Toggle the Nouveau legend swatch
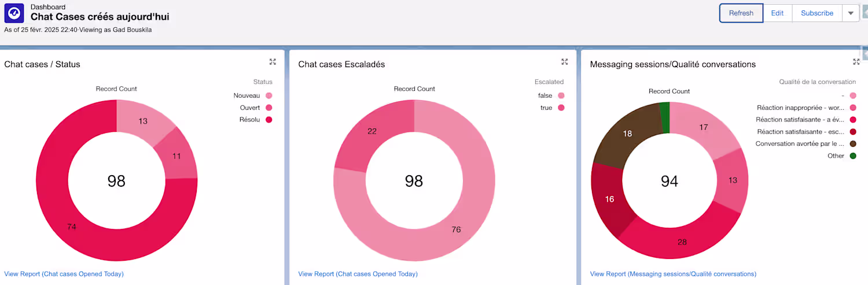868x285 pixels. 269,95
